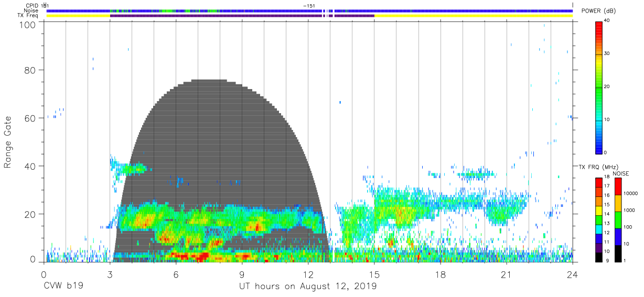Screen dimensions: 644x297
Task: Click the Noise row label at top
Action: click(31, 10)
